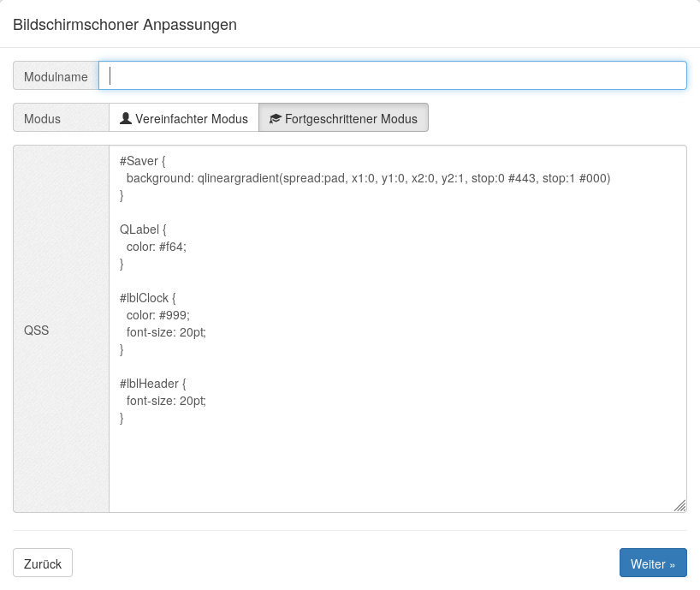Screen dimensions: 700x590
Task: Click the QLabel rule in the QSS code
Action: click(143, 229)
